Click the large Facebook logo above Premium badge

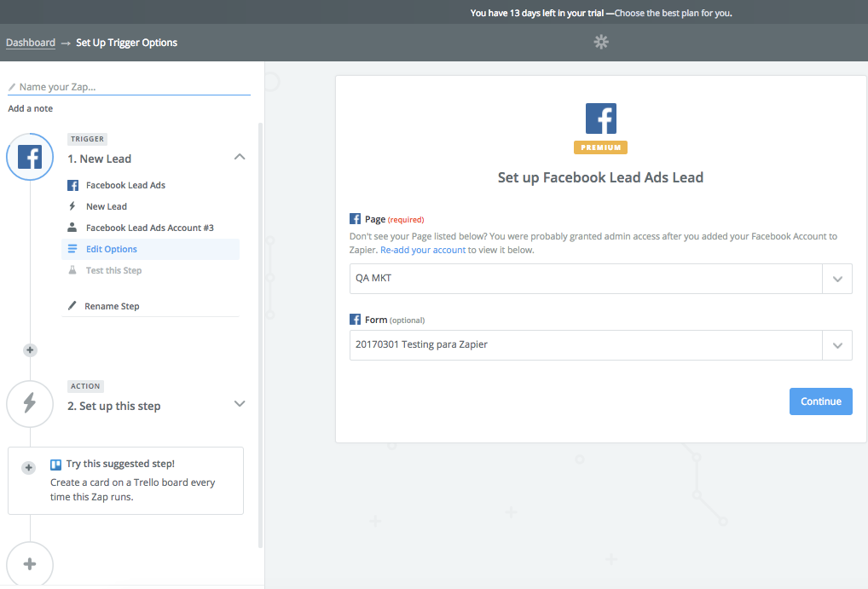tap(600, 118)
